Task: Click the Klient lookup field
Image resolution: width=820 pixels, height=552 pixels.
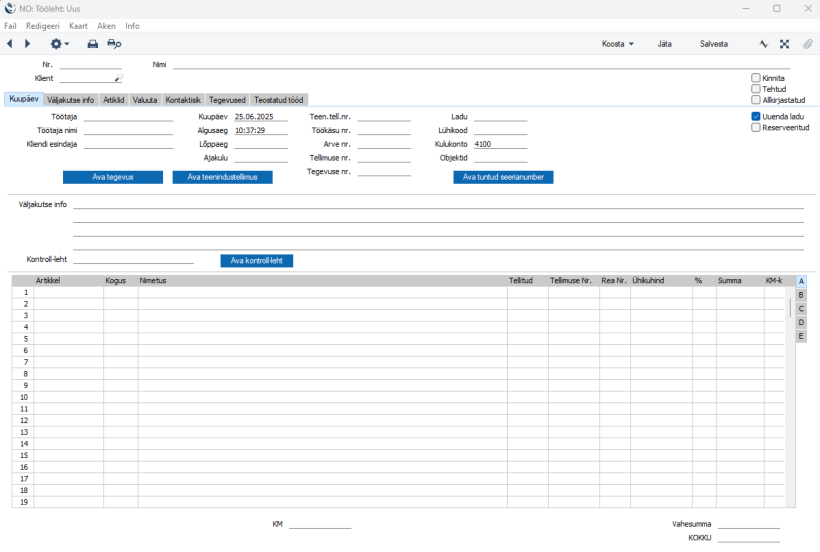Action: 91,78
